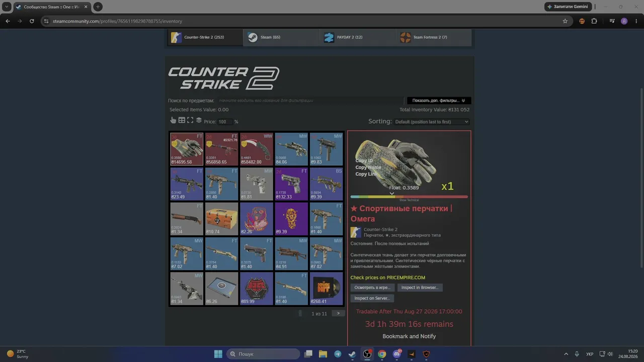Open the media control icon in toolbar
Screen dimensions: 644x362
[612, 21]
